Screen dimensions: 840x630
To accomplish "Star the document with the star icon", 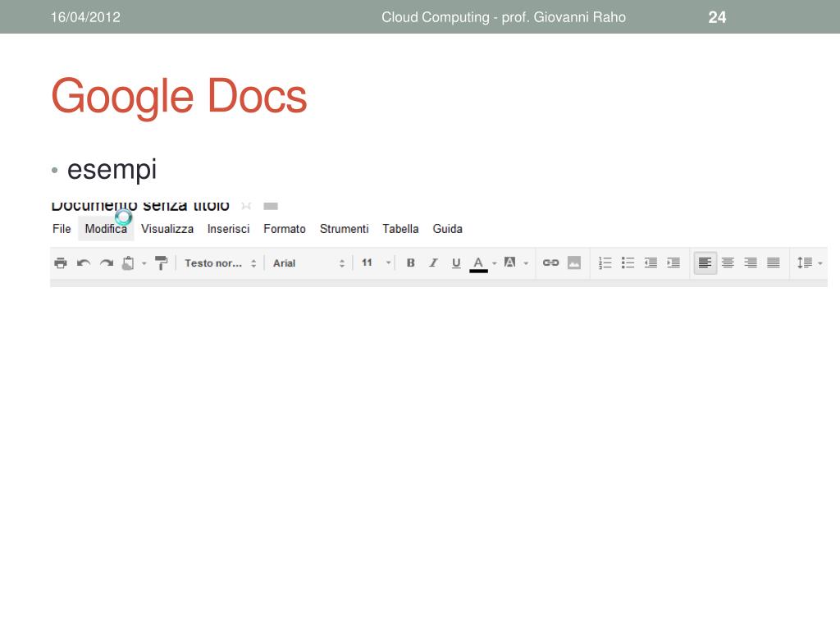I will [246, 206].
